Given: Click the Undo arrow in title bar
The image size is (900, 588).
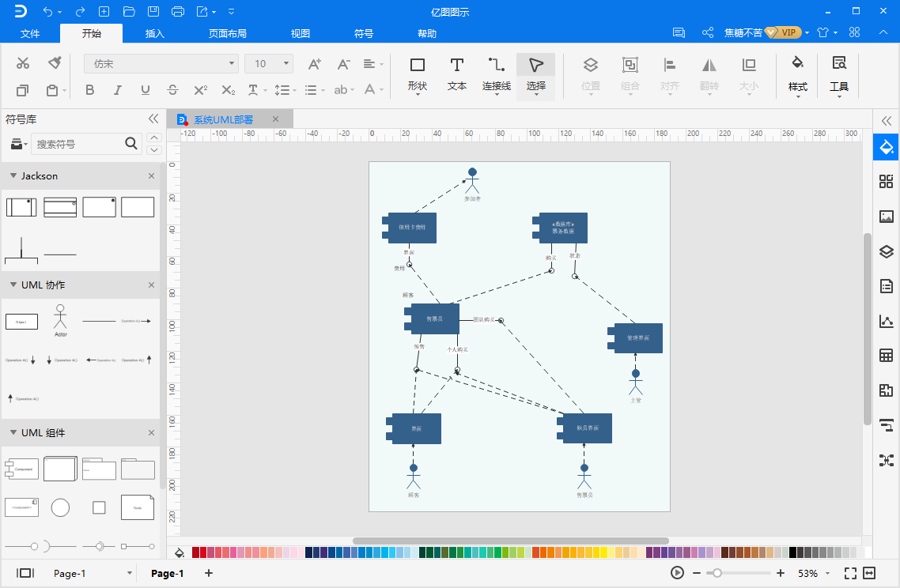Looking at the screenshot, I should click(x=48, y=12).
